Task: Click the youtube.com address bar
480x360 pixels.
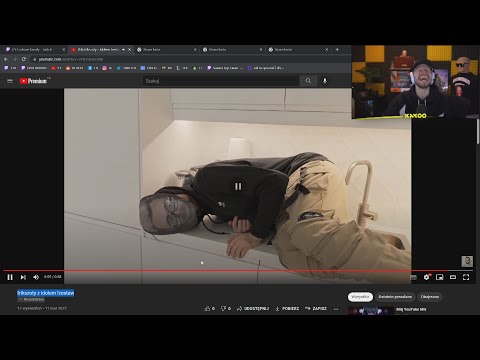Action: pyautogui.click(x=190, y=59)
